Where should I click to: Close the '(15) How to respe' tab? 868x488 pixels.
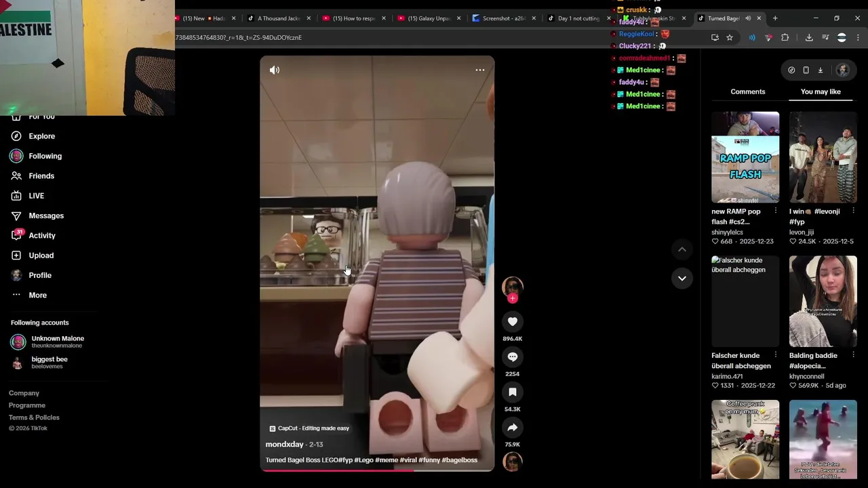point(384,18)
